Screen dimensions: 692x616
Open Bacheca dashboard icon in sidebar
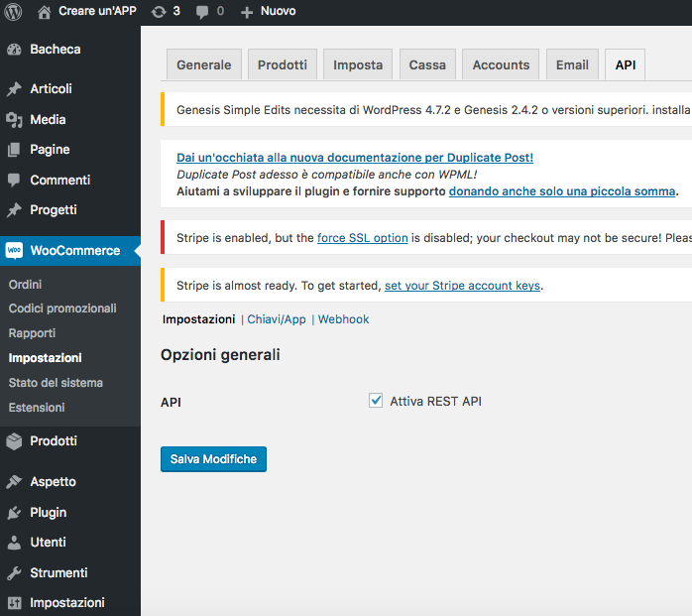coord(14,50)
